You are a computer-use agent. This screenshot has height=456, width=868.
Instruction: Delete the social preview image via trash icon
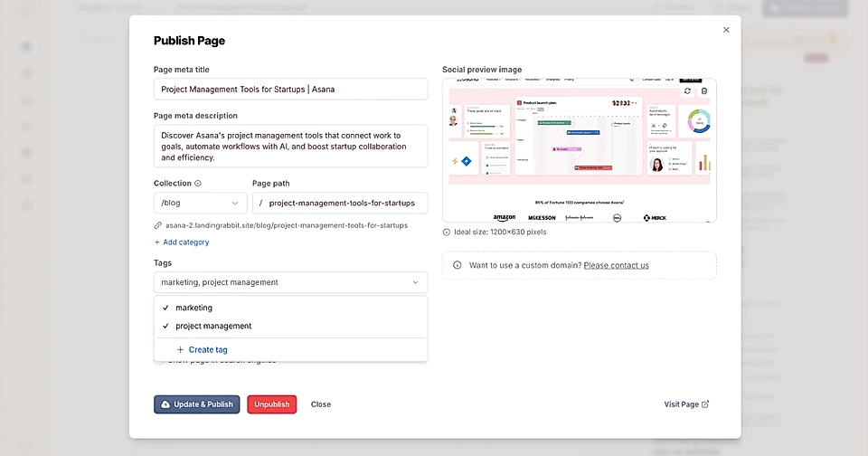pyautogui.click(x=704, y=90)
